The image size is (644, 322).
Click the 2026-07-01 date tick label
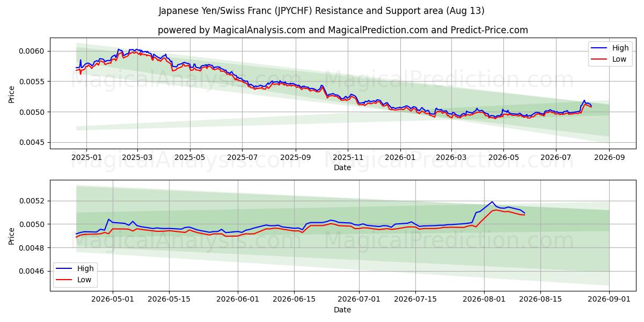[358, 299]
